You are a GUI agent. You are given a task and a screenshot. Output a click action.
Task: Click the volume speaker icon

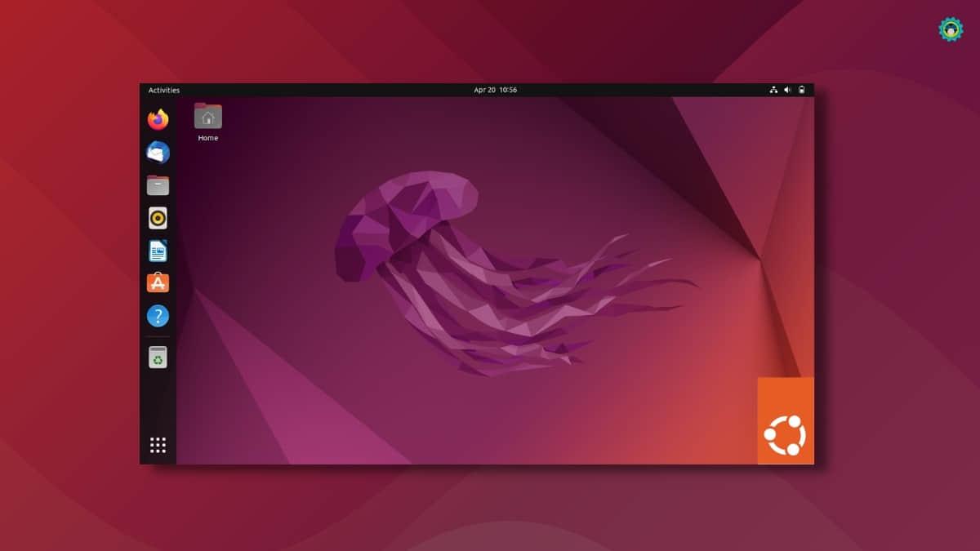pos(787,91)
